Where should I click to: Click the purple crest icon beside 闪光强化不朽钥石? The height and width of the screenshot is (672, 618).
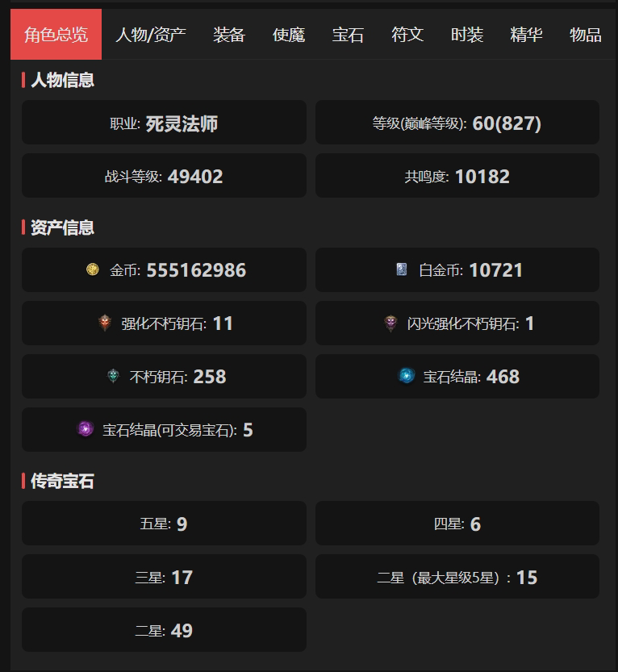point(390,323)
